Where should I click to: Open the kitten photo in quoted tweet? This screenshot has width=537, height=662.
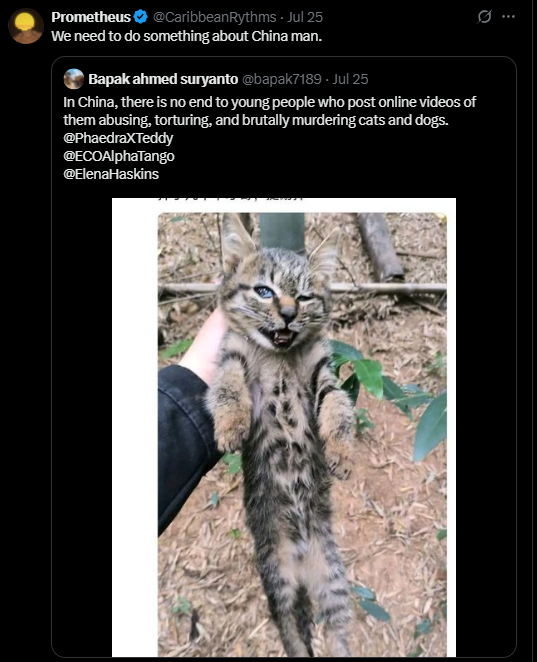pyautogui.click(x=302, y=434)
